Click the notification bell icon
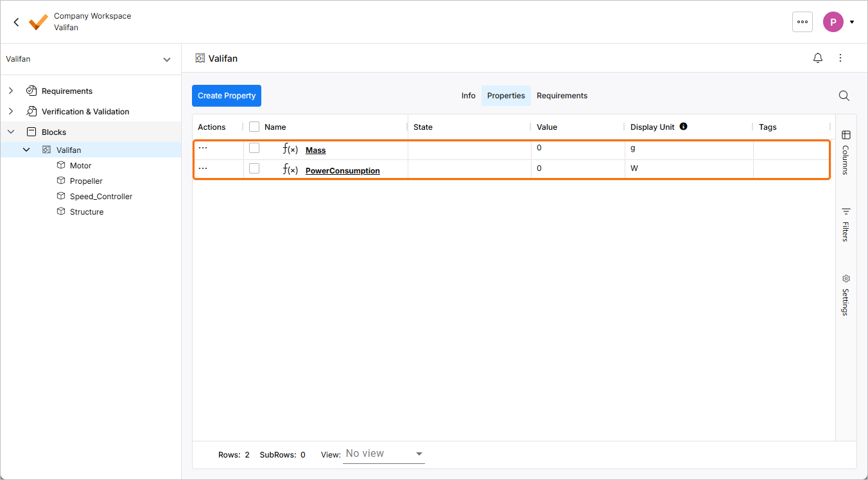Viewport: 868px width, 480px height. pos(818,58)
